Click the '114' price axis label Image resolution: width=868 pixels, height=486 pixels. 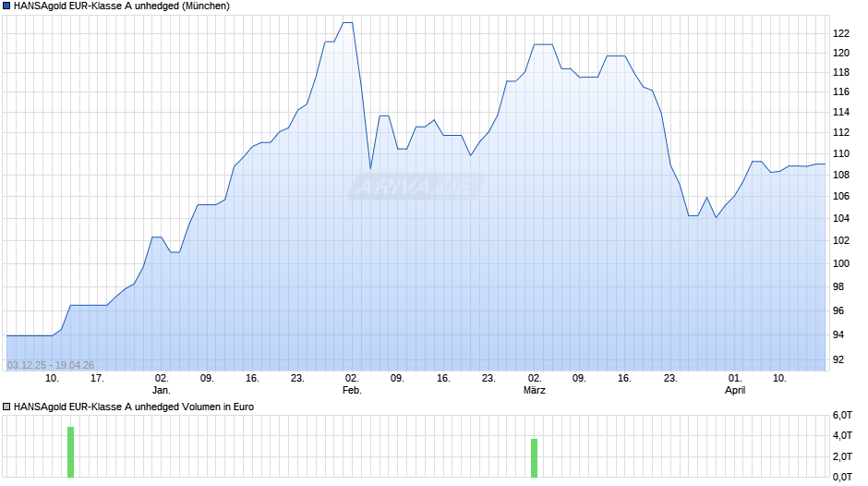coord(841,112)
